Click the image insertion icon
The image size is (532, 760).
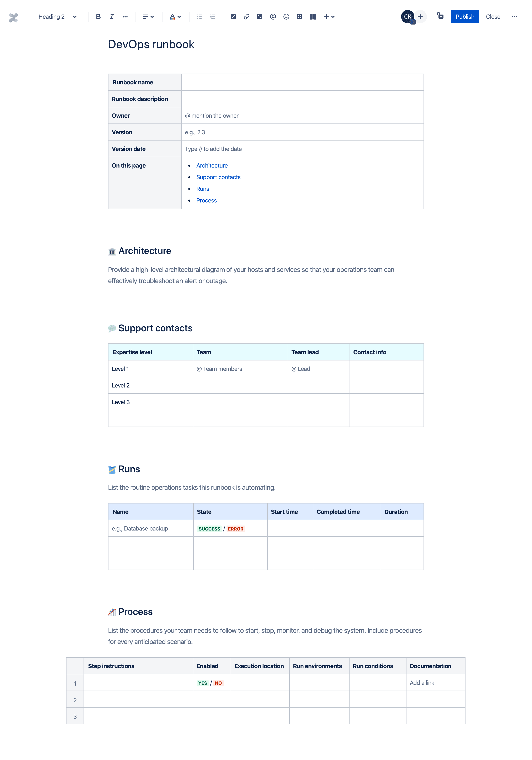point(259,16)
